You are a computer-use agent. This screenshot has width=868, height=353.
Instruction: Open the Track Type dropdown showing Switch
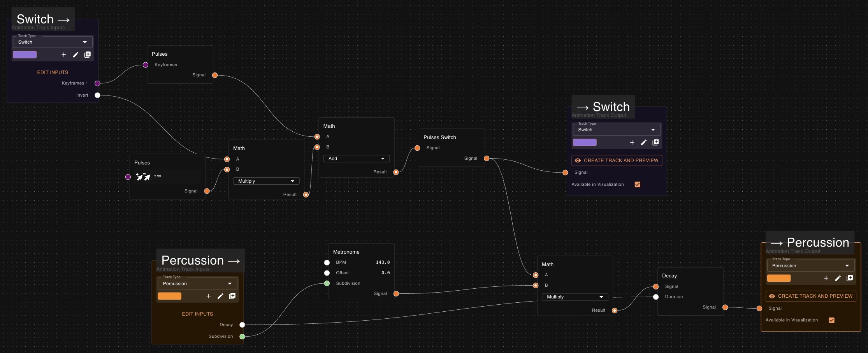[53, 42]
